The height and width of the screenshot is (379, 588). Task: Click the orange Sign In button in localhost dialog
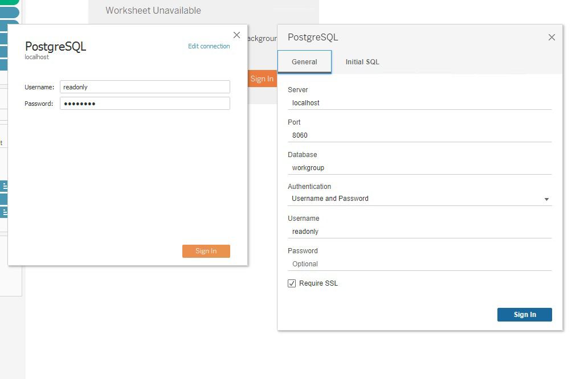tap(206, 251)
